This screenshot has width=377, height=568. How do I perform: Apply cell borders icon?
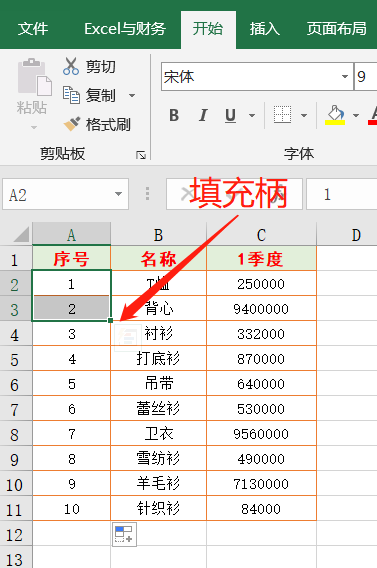click(x=282, y=115)
